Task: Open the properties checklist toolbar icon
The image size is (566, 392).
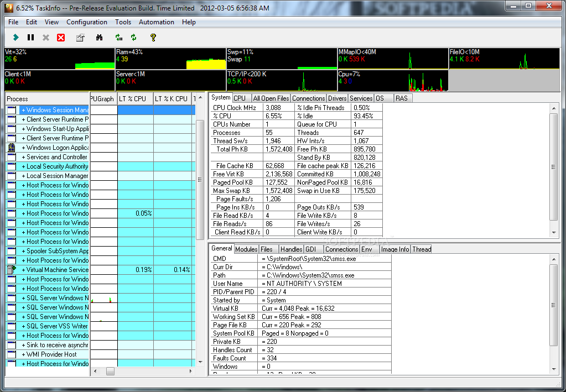Action: tap(80, 38)
